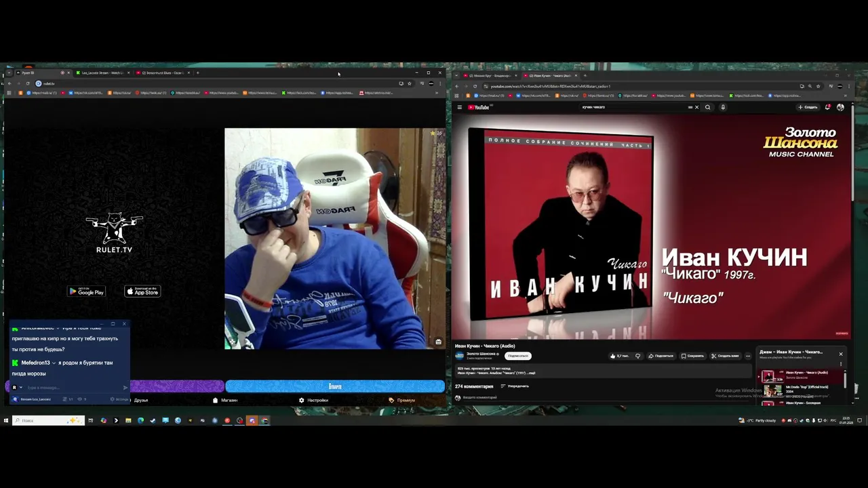Close the chat popup window
Screen dimensions: 868x488
[123, 323]
